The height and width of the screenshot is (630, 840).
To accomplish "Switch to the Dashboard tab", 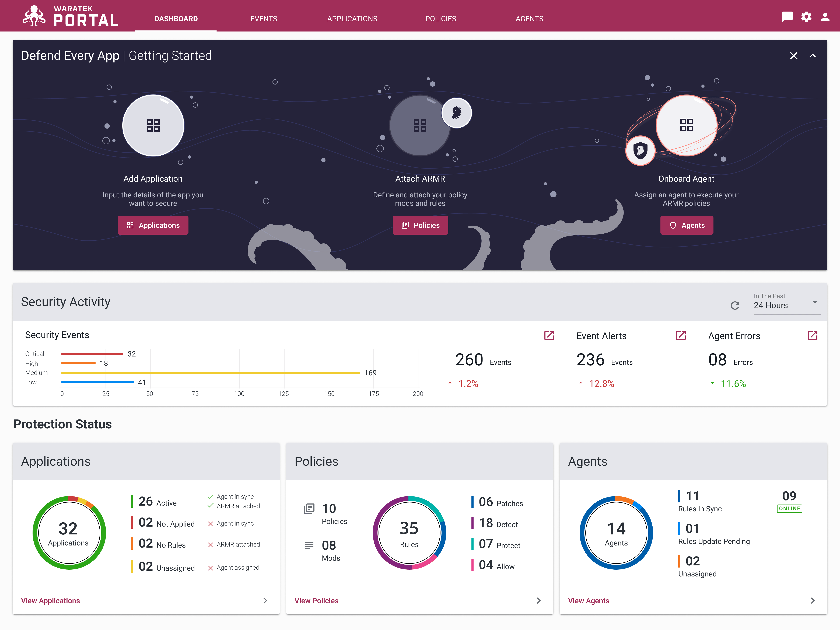I will (176, 19).
